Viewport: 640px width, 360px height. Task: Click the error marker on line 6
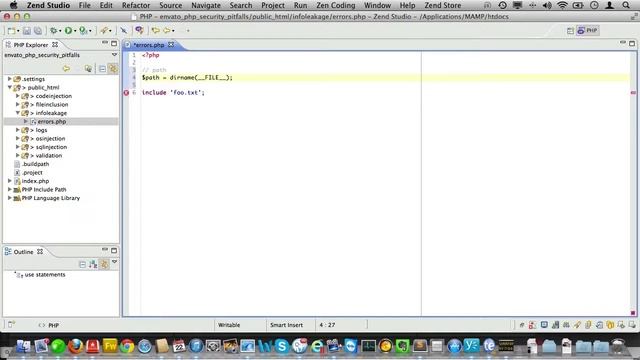pos(126,93)
